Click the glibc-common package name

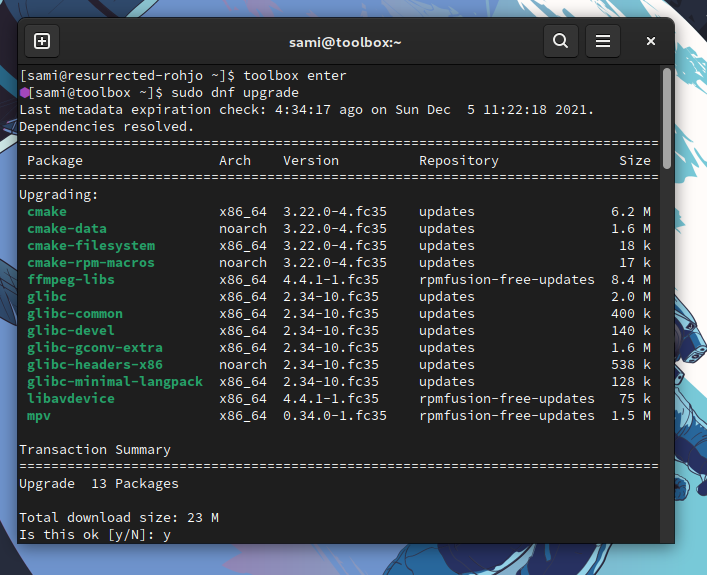click(75, 313)
